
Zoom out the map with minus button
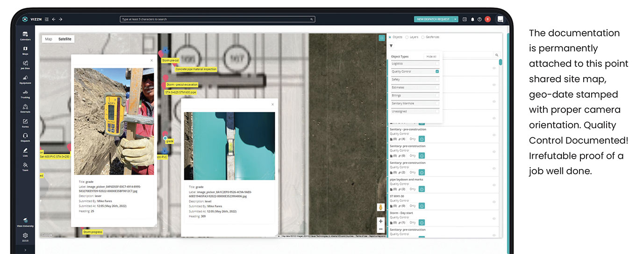coord(380,229)
